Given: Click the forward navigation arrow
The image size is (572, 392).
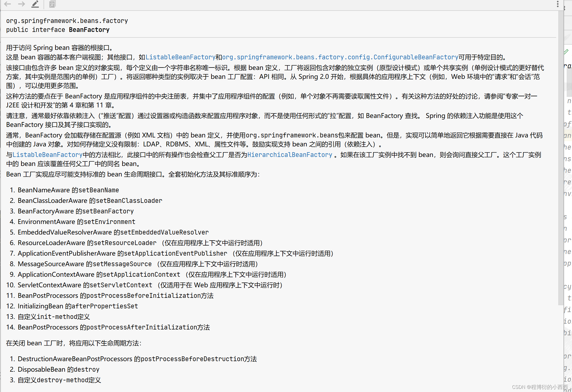Looking at the screenshot, I should coord(22,4).
